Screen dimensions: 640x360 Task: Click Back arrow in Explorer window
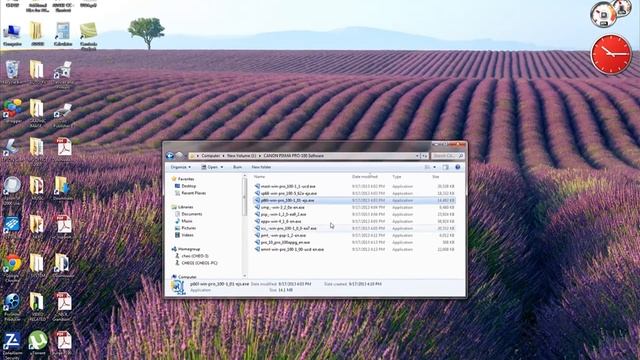[x=170, y=156]
